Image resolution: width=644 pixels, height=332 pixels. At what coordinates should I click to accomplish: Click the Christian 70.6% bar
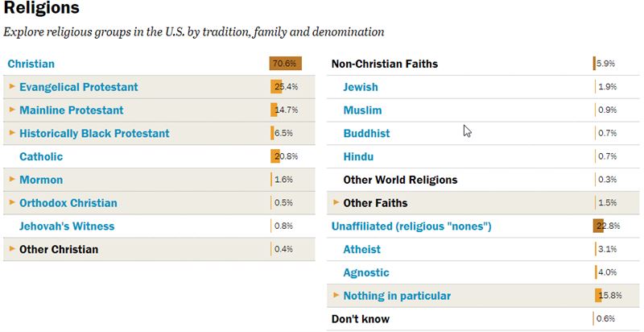[286, 64]
